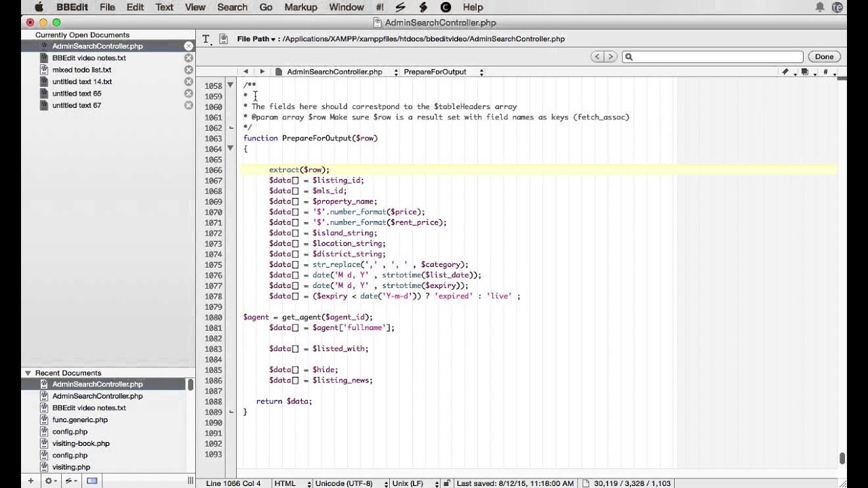Toggle the lock icon in status bar
This screenshot has height=488, width=868.
[446, 483]
